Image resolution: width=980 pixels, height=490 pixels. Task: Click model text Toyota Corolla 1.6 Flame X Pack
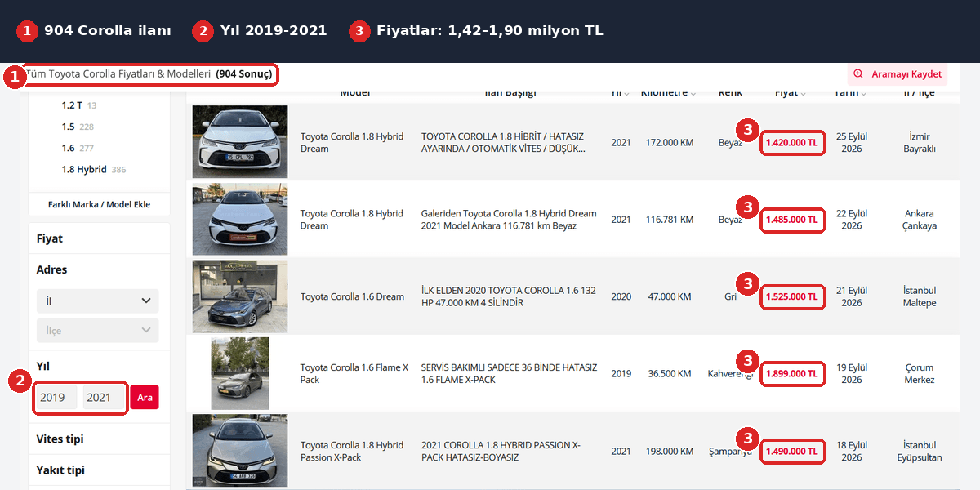(x=354, y=373)
